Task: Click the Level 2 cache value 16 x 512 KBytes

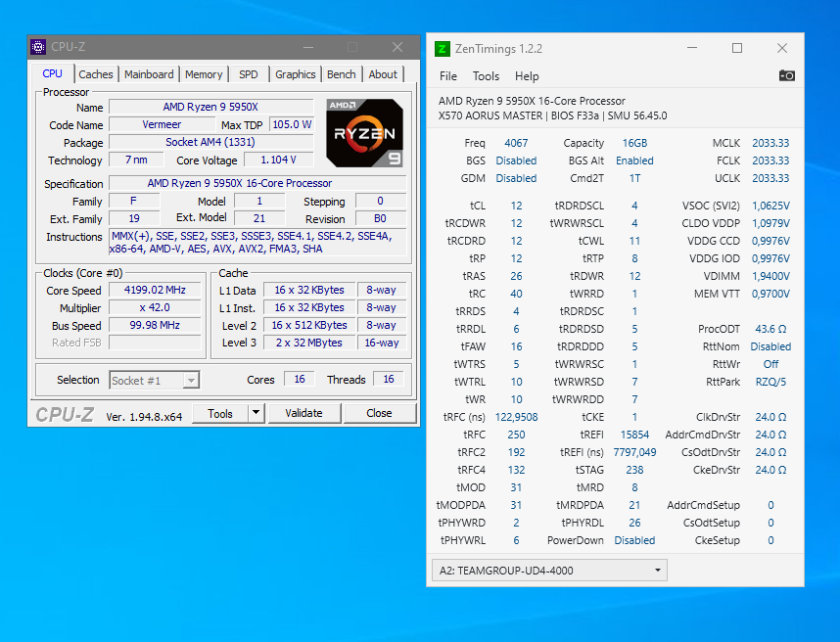Action: [309, 325]
